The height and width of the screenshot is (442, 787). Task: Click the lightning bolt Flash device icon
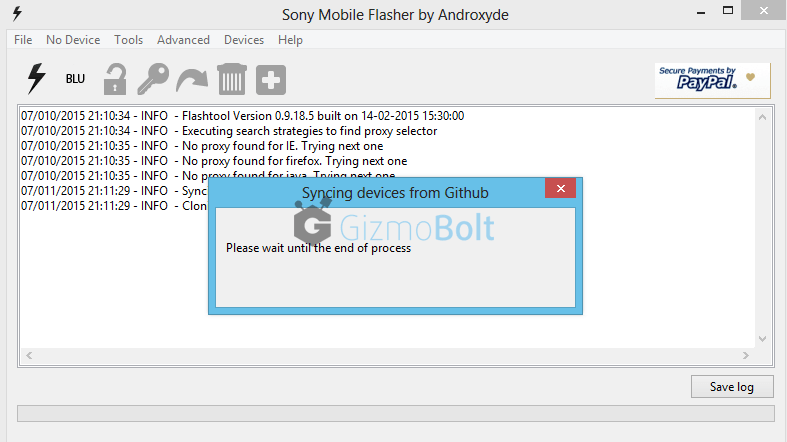[36, 79]
